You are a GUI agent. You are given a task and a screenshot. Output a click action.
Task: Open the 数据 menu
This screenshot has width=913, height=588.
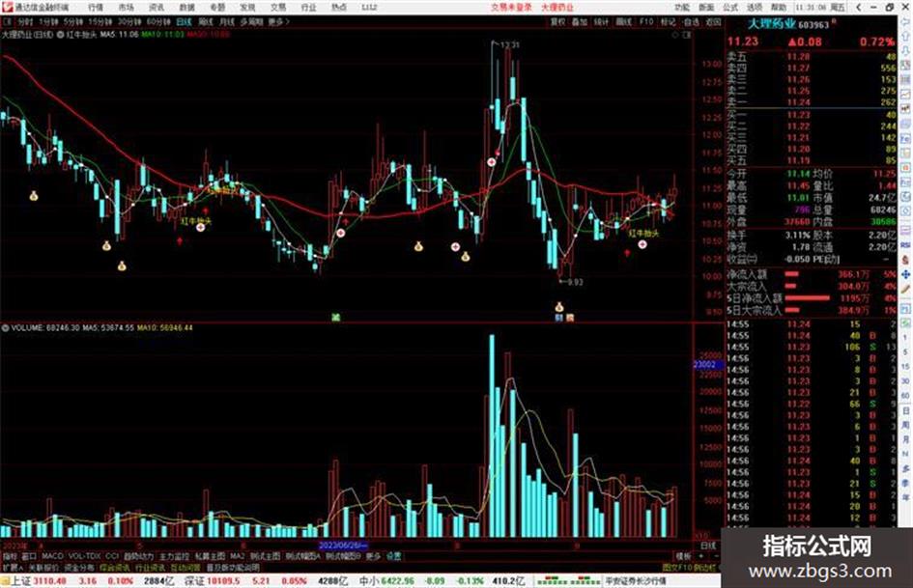coord(186,7)
